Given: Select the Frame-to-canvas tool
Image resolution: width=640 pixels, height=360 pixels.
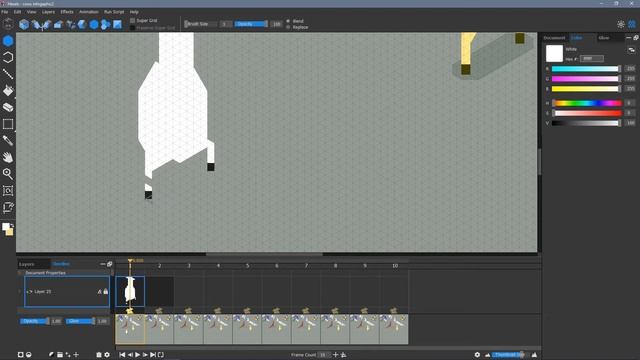Looking at the screenshot, I should [x=8, y=191].
